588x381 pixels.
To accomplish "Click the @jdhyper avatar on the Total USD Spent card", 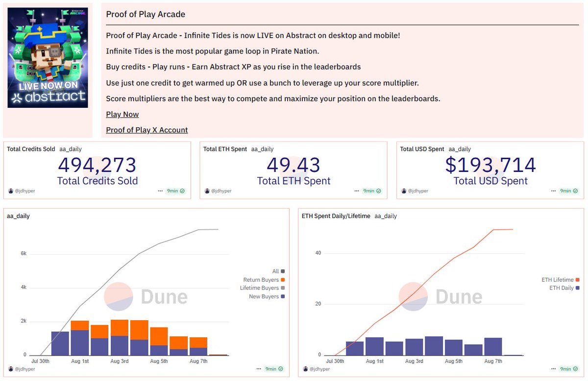I will pyautogui.click(x=403, y=190).
